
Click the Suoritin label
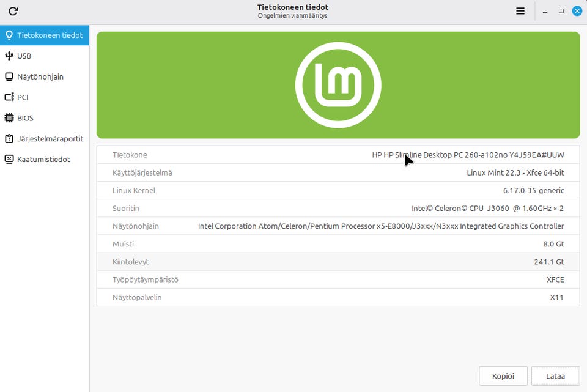coord(126,208)
